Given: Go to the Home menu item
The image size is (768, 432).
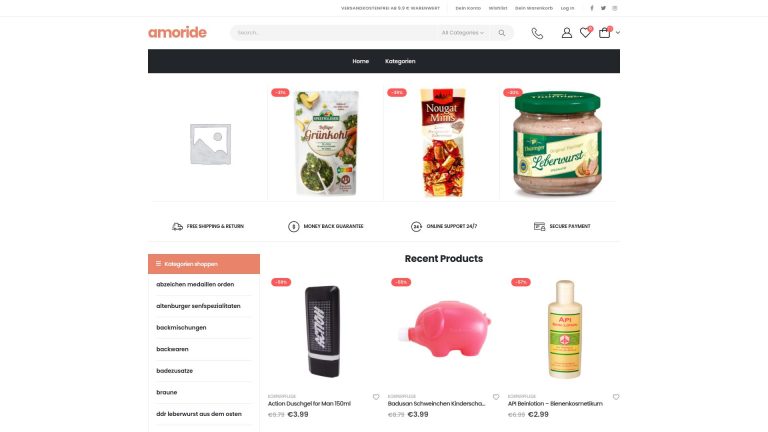Looking at the screenshot, I should click(360, 61).
